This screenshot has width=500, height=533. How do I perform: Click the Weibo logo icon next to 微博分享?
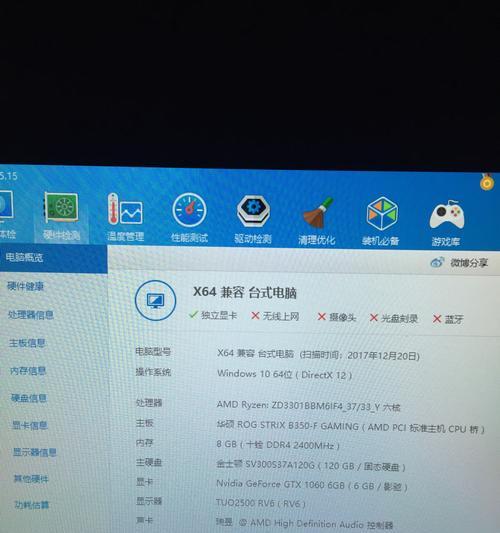pyautogui.click(x=437, y=262)
